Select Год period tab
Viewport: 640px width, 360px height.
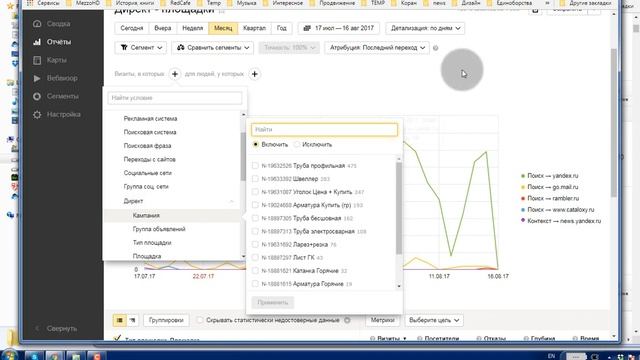(282, 28)
